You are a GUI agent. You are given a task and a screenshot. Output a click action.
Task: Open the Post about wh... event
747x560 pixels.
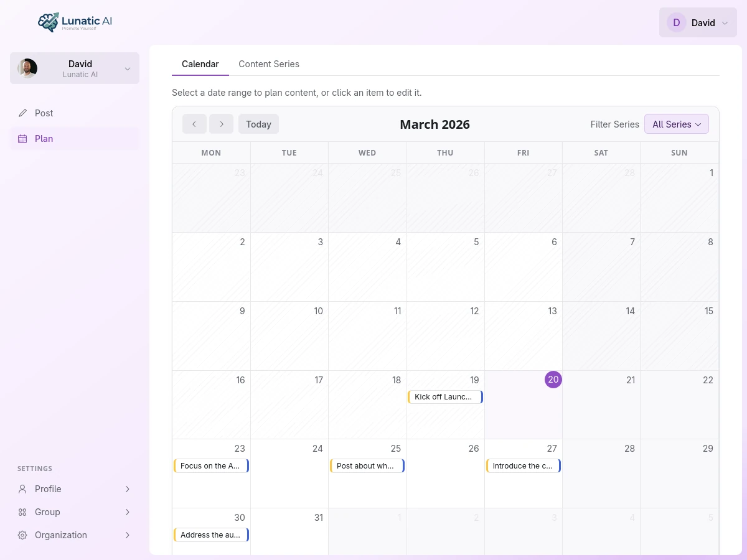coord(367,465)
